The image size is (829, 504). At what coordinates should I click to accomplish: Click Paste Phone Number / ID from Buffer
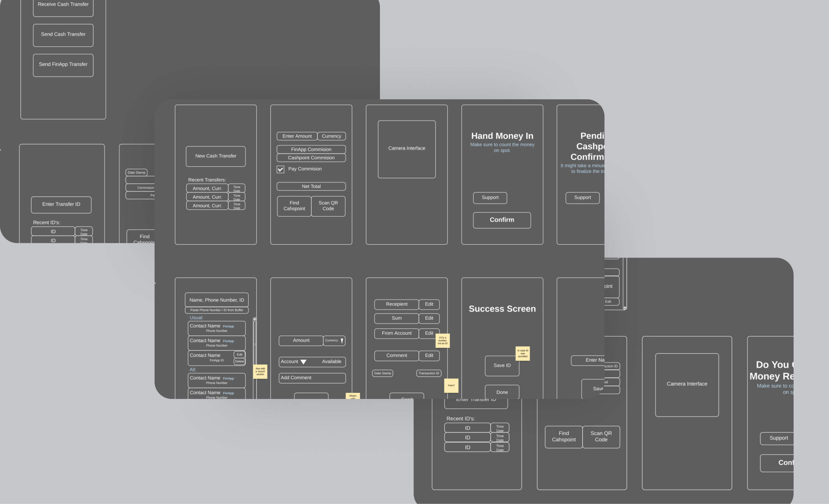[x=216, y=310]
